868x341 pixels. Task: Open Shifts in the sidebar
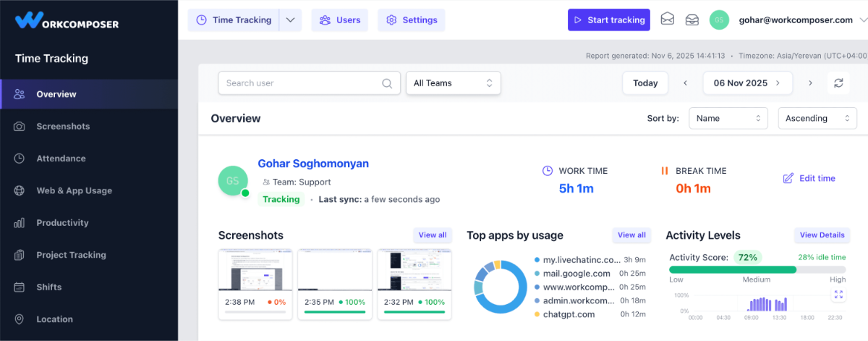[x=89, y=287]
